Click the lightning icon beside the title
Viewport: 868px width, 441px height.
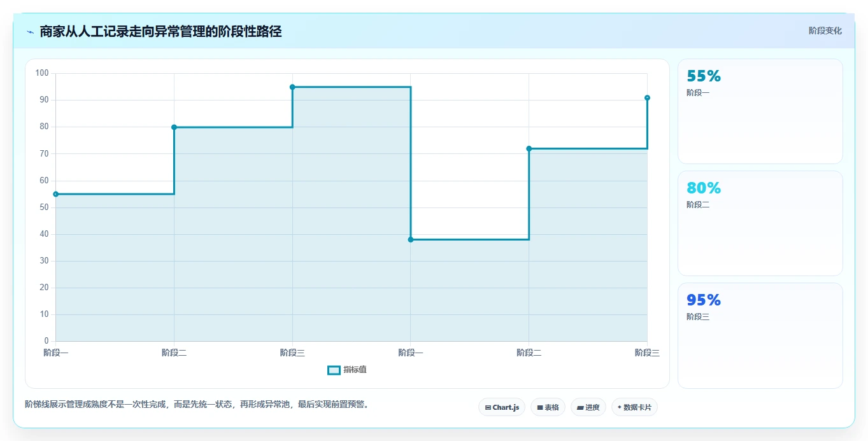(x=30, y=32)
